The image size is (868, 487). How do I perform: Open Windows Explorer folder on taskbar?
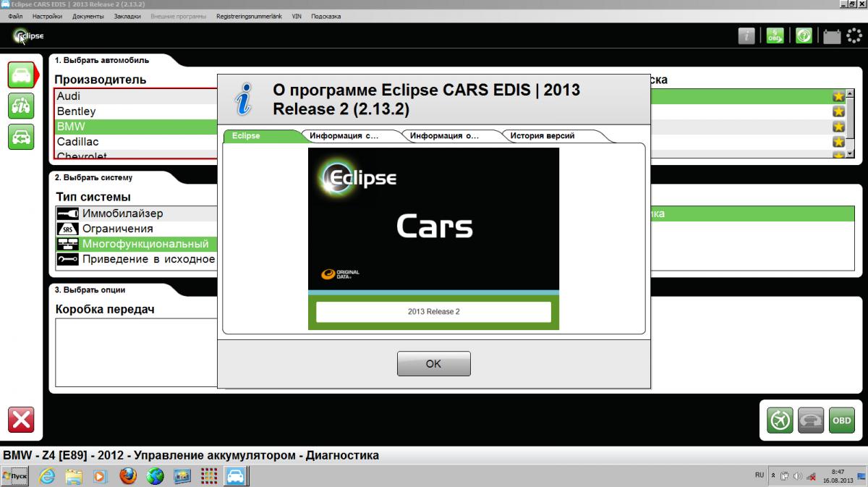tap(74, 476)
